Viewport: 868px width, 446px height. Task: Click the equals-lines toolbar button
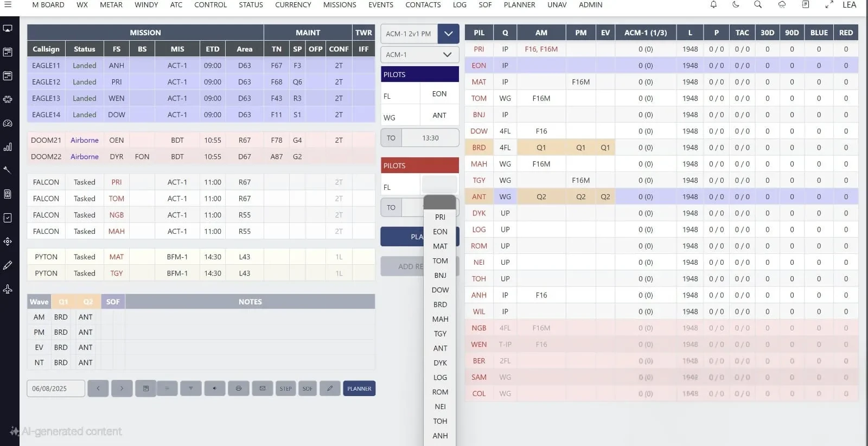167,388
